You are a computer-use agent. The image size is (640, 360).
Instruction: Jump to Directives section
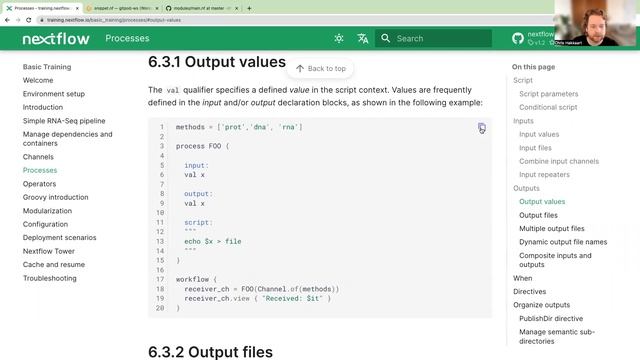(x=529, y=292)
